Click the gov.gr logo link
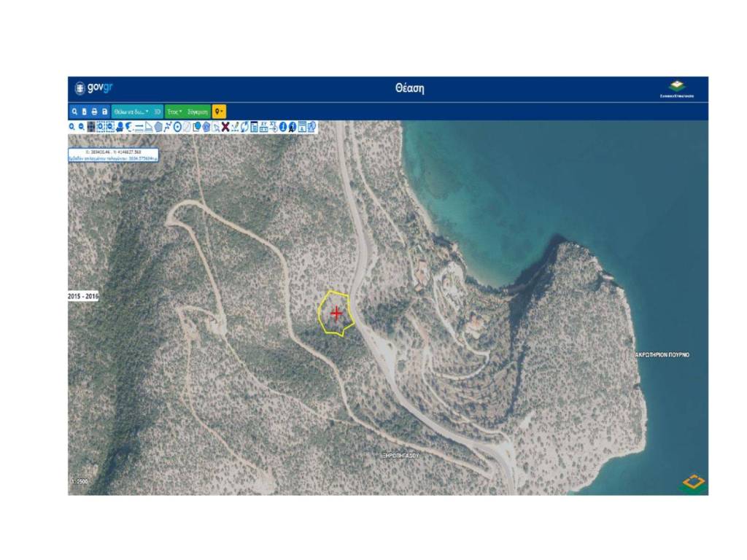This screenshot has height=560, width=747. [94, 88]
